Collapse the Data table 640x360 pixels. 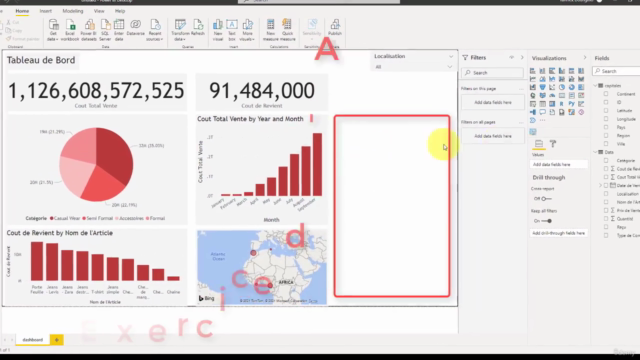coord(596,152)
